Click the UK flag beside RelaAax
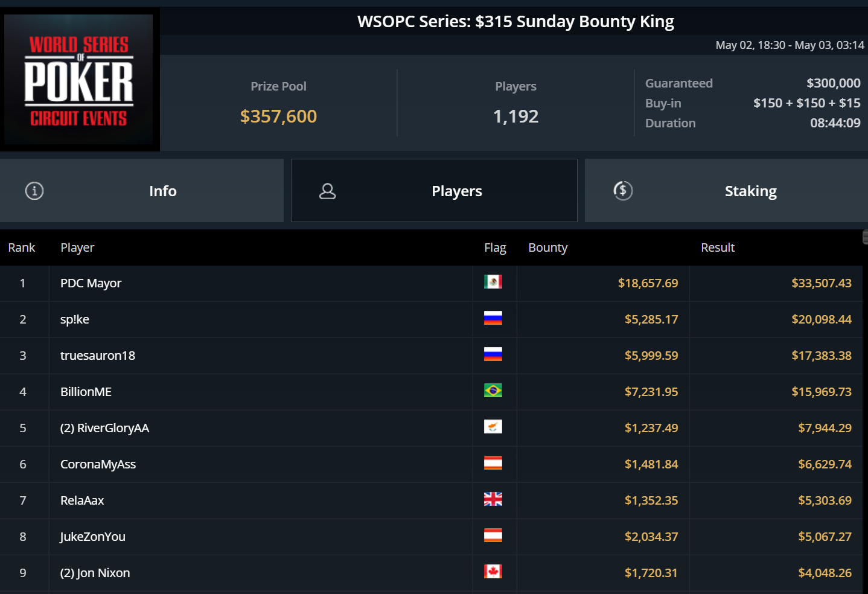Viewport: 868px width, 594px height. pyautogui.click(x=493, y=499)
